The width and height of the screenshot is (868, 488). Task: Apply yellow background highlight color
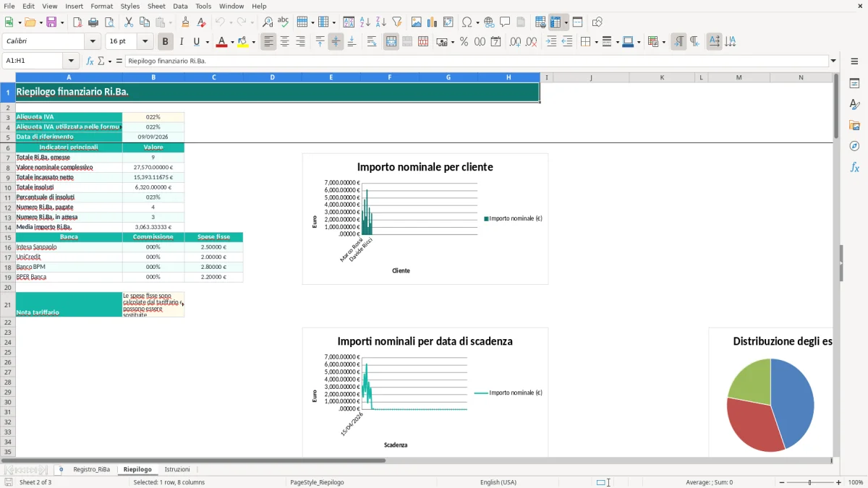tap(242, 42)
